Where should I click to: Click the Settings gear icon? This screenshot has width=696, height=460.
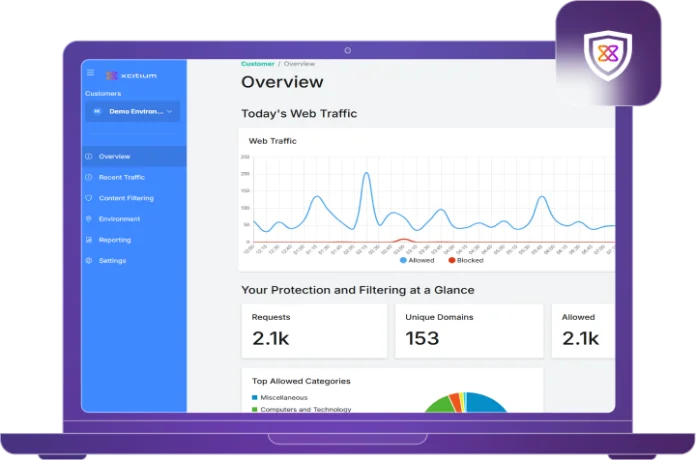[89, 261]
